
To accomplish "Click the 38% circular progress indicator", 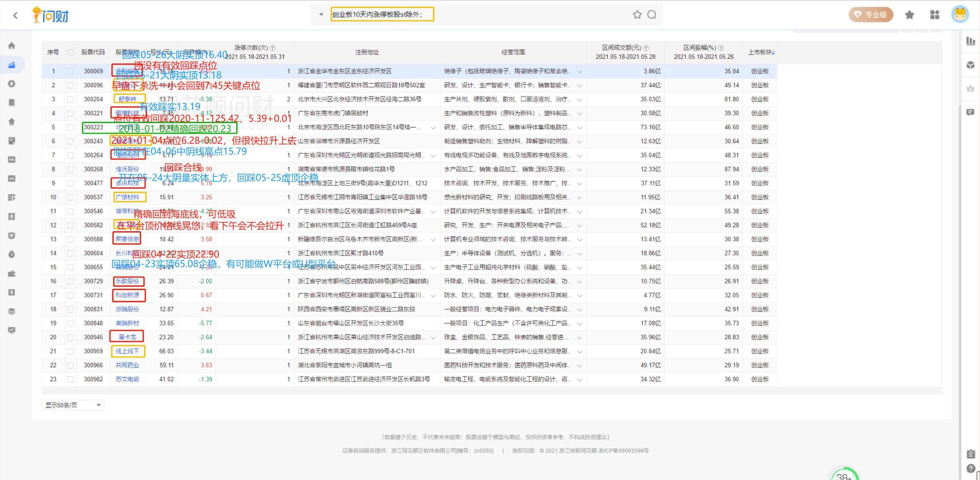I will (844, 474).
